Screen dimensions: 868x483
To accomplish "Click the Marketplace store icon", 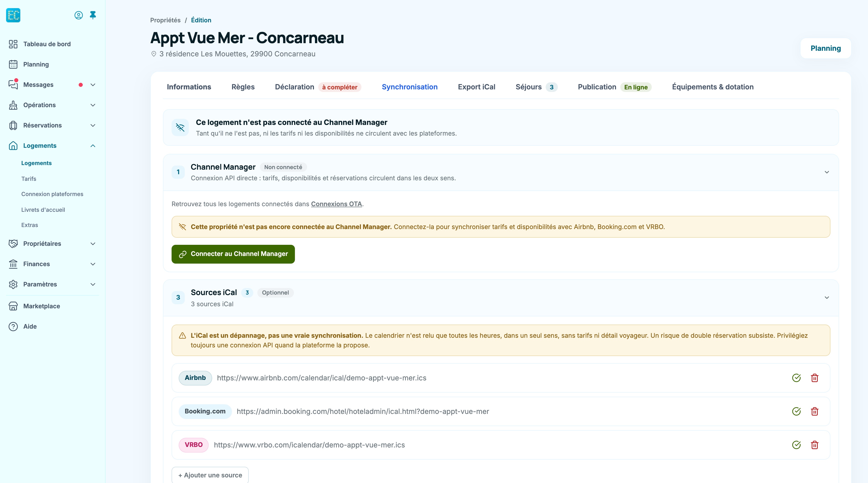I will 13,306.
